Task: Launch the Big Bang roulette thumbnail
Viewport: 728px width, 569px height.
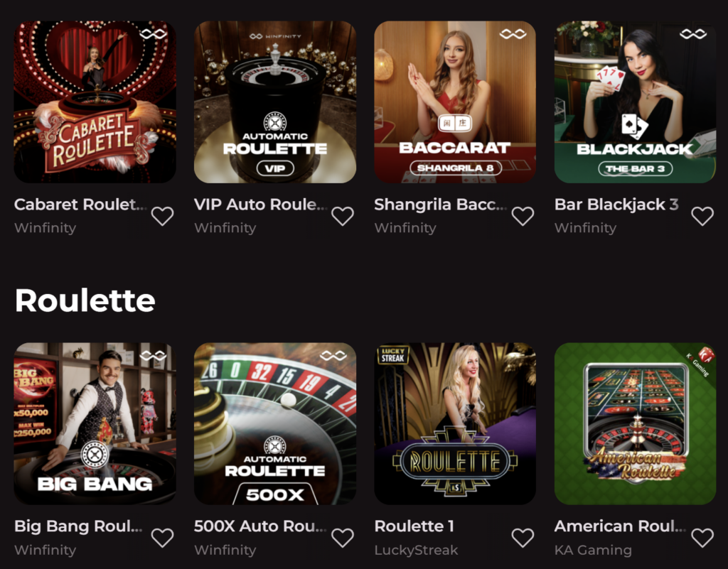Action: tap(95, 423)
